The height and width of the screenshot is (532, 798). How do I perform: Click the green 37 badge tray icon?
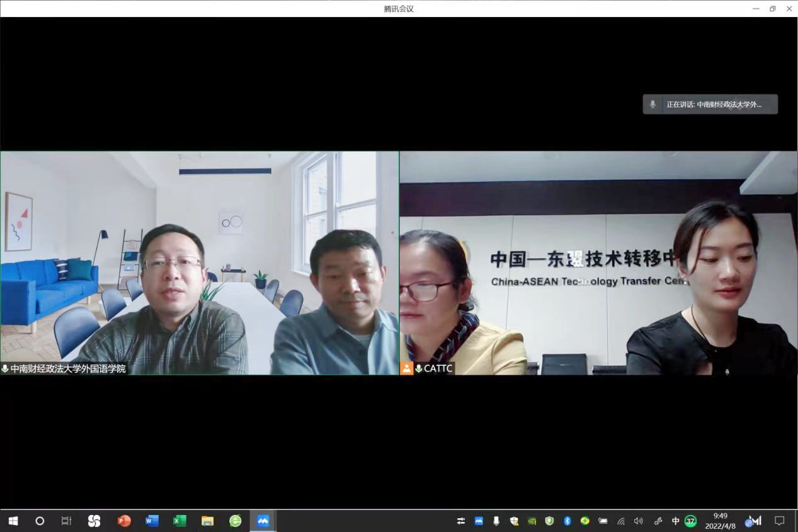pyautogui.click(x=690, y=521)
